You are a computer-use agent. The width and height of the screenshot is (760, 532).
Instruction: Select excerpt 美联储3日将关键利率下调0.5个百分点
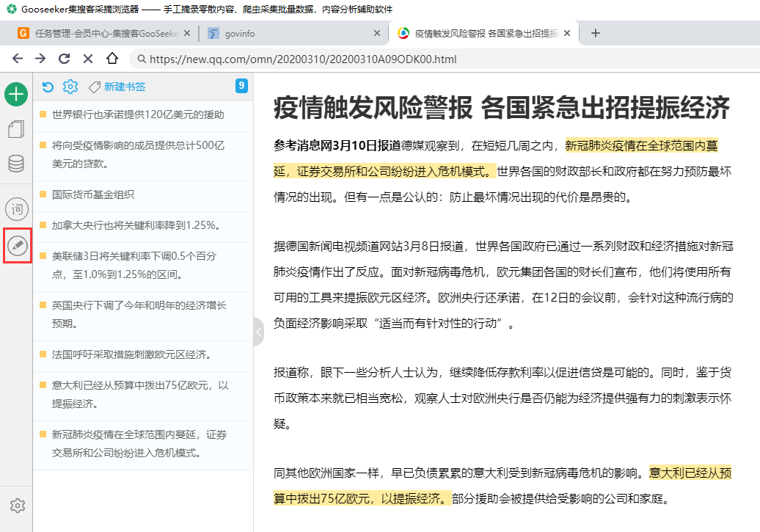tap(143, 266)
